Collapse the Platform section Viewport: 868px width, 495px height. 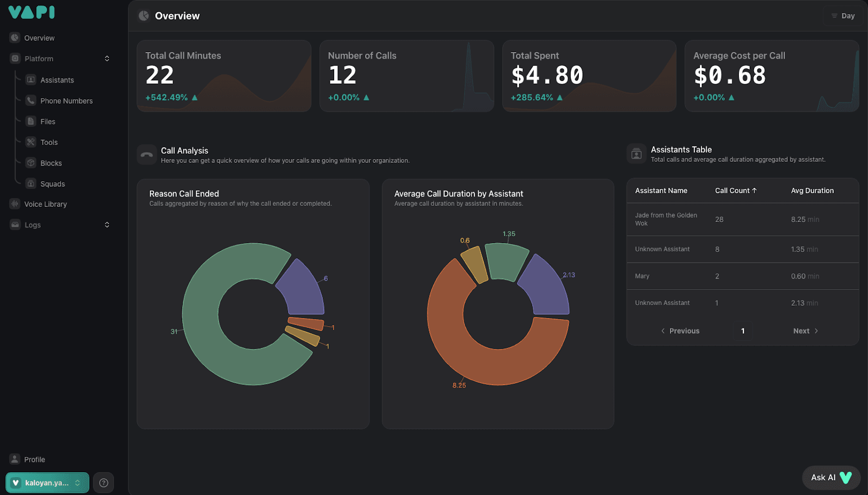pyautogui.click(x=107, y=59)
